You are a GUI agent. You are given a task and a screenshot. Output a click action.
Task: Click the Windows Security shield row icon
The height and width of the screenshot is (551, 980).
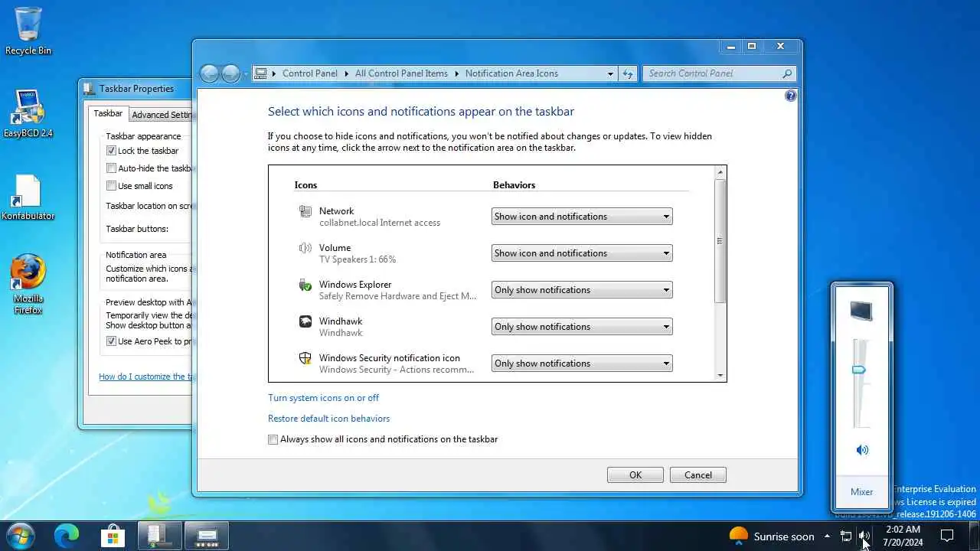(305, 358)
